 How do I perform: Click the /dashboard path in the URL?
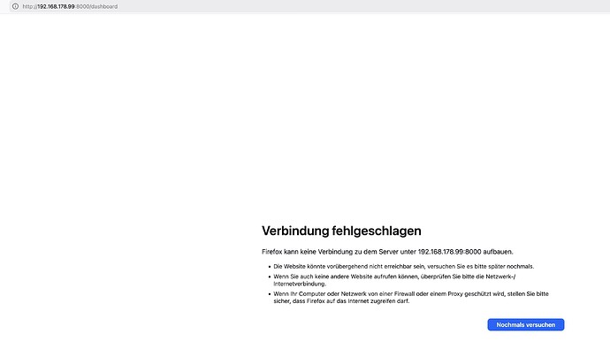(x=103, y=6)
